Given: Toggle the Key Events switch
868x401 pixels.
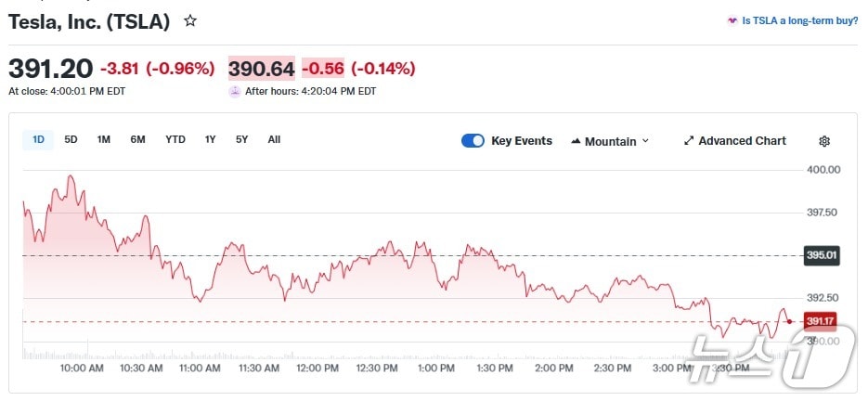Looking at the screenshot, I should click(473, 141).
